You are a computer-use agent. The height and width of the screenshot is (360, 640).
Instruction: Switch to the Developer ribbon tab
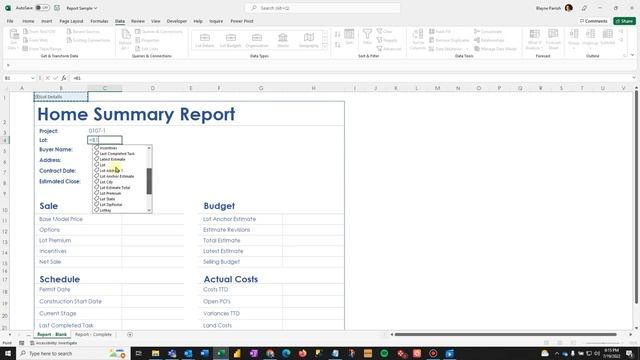177,21
